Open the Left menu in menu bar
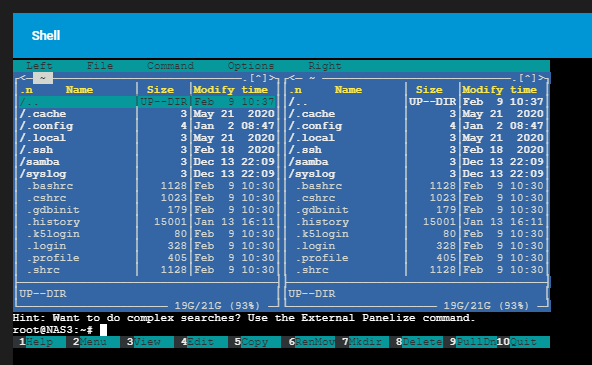 [39, 66]
